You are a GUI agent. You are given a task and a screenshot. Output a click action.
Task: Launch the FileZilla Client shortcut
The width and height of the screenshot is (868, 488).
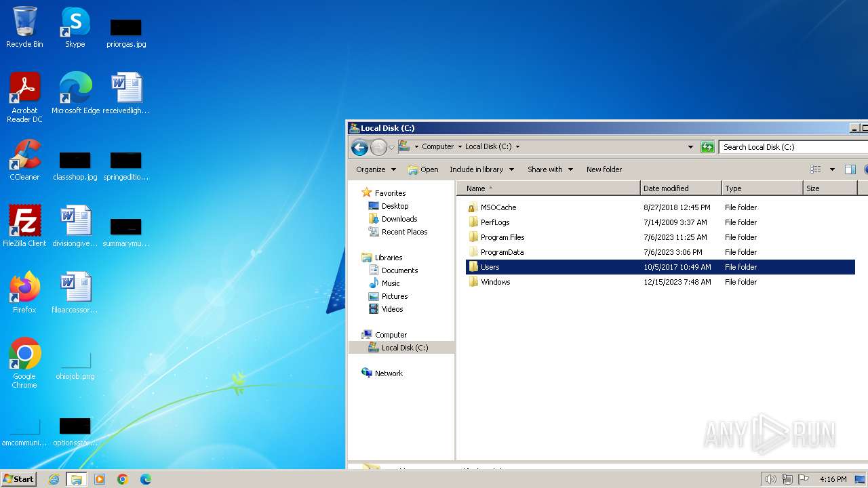coord(24,226)
